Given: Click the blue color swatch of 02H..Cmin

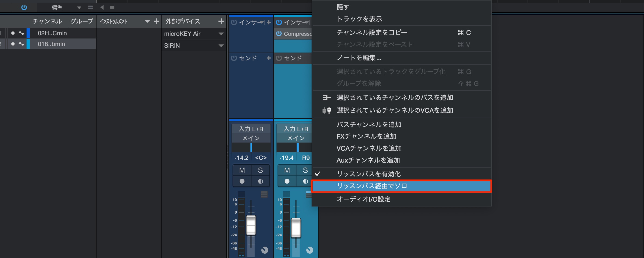Looking at the screenshot, I should [x=28, y=33].
